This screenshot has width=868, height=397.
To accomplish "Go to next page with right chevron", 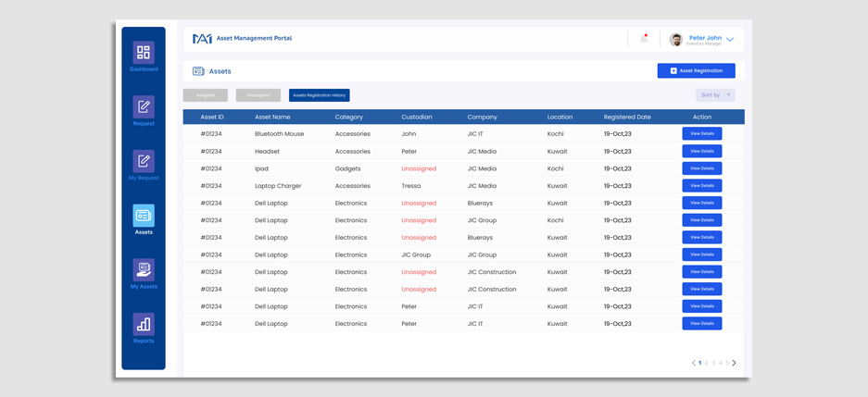I will (x=735, y=363).
